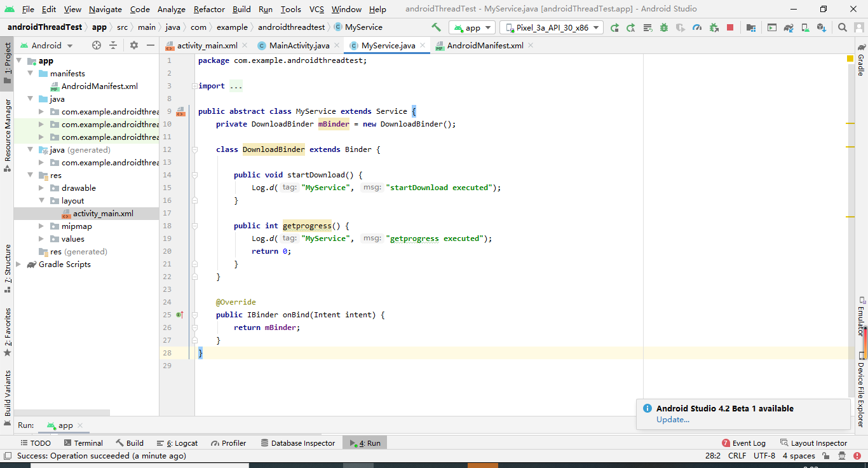868x468 pixels.
Task: Open the app run configuration dropdown
Action: (472, 27)
